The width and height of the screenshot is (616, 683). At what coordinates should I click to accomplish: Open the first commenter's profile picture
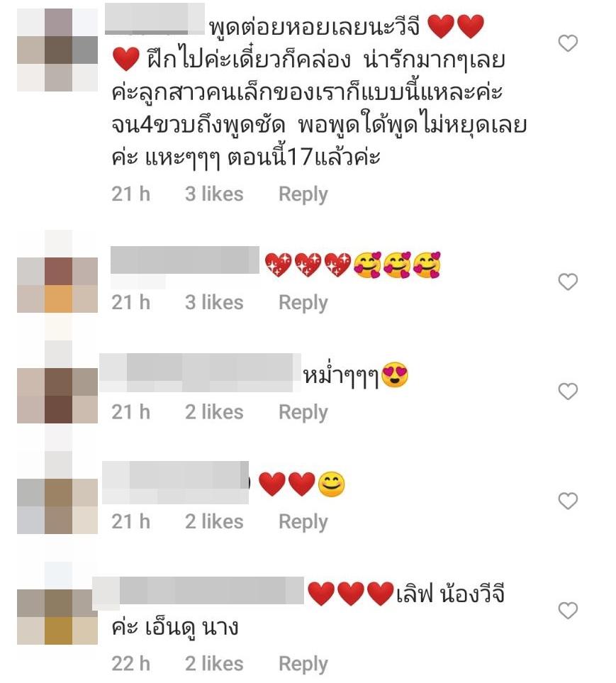[57, 50]
